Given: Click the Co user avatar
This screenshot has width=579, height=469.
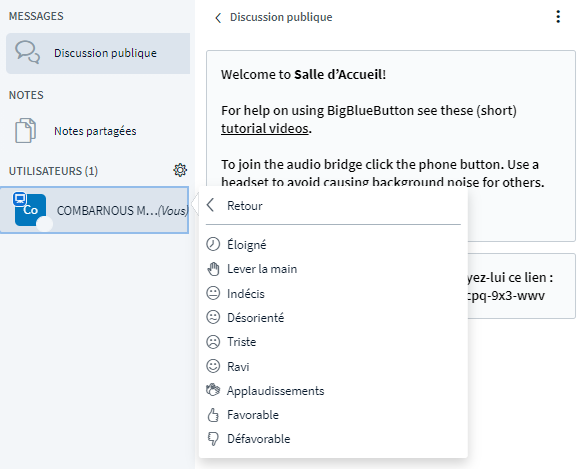Looking at the screenshot, I should 30,210.
